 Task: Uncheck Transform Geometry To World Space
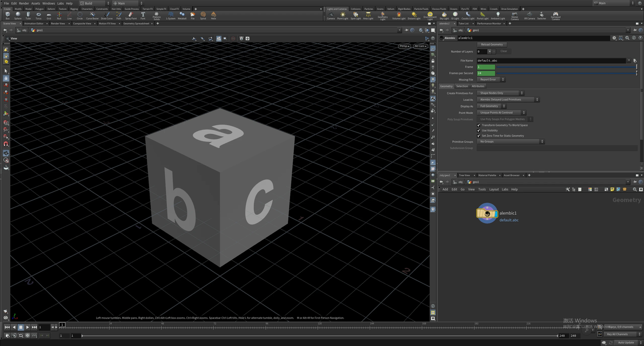pos(479,125)
